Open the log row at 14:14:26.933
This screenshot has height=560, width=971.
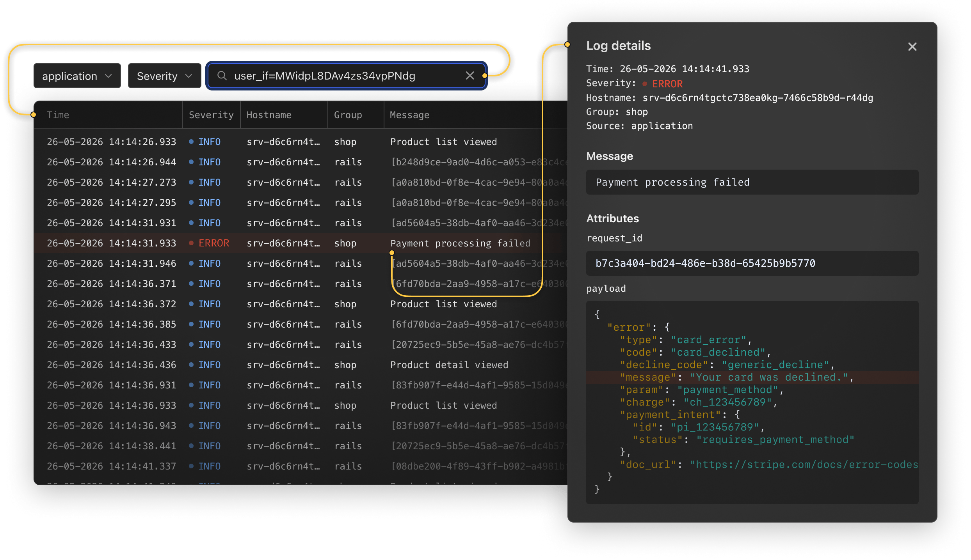pos(301,142)
